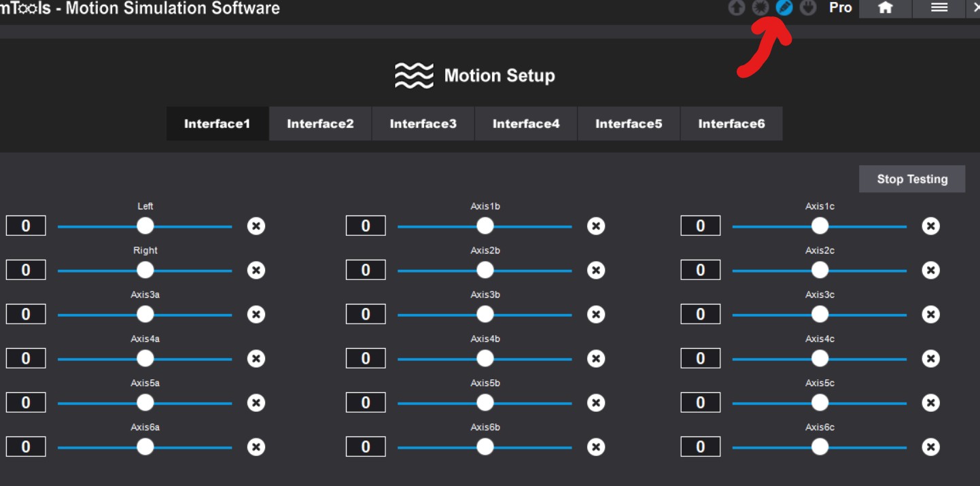Click the X icon next to Axis1b
The image size is (980, 486).
pos(596,226)
